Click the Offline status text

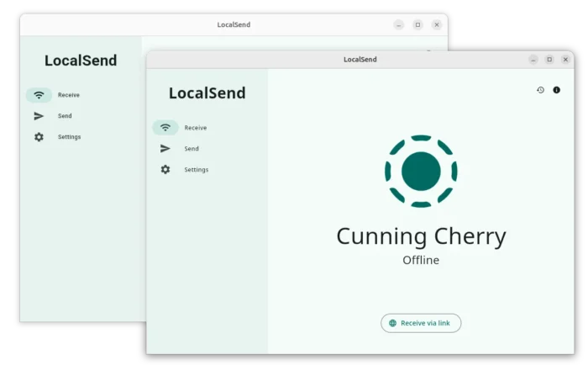coord(421,260)
